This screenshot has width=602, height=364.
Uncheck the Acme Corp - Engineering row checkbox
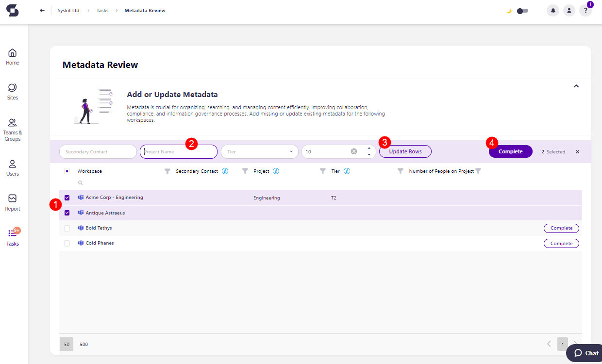(x=67, y=198)
